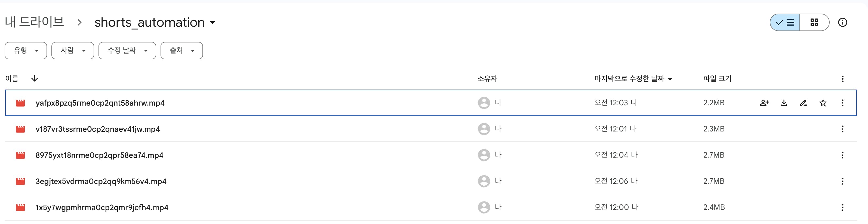
Task: Open more actions for 3egjtex5vdrma0cp2qq9km56v4.mp4
Action: point(842,181)
